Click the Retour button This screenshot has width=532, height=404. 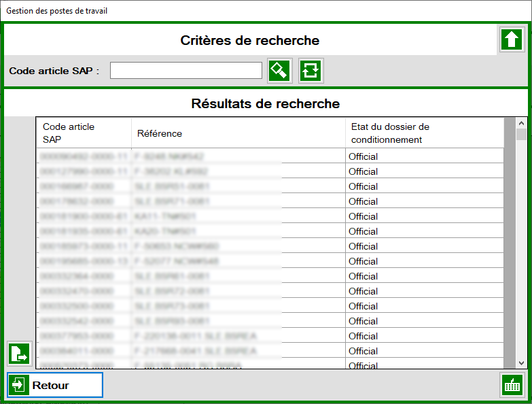[x=55, y=385]
